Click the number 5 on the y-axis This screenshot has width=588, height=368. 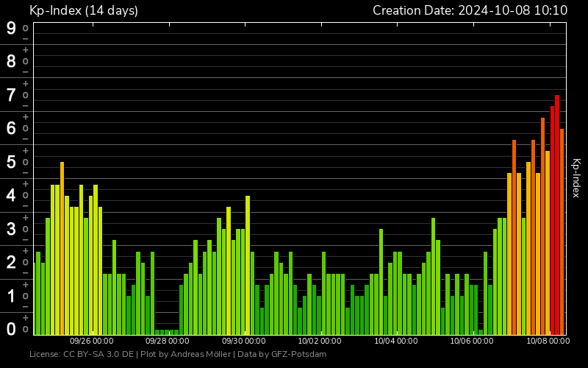click(x=11, y=162)
